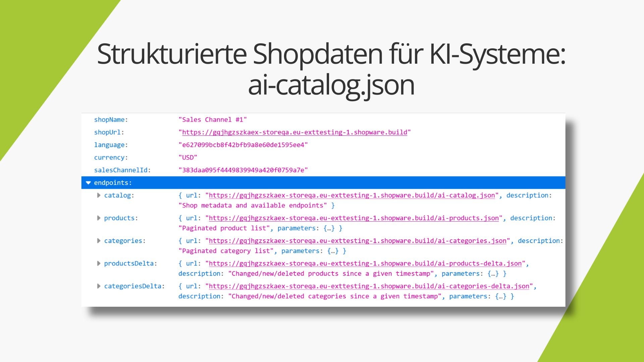Click parameters {…} in productsDelta row

click(470, 274)
